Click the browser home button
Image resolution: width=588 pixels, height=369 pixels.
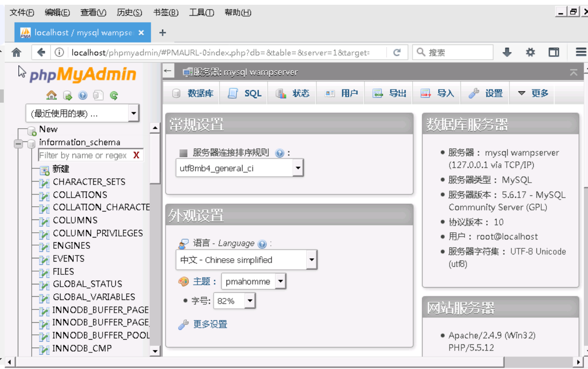click(x=17, y=52)
